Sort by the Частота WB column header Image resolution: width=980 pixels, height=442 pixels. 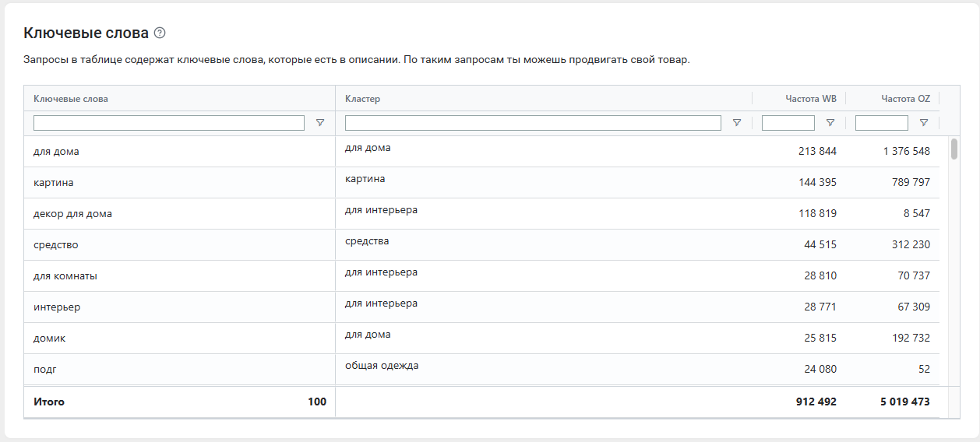[x=811, y=99]
